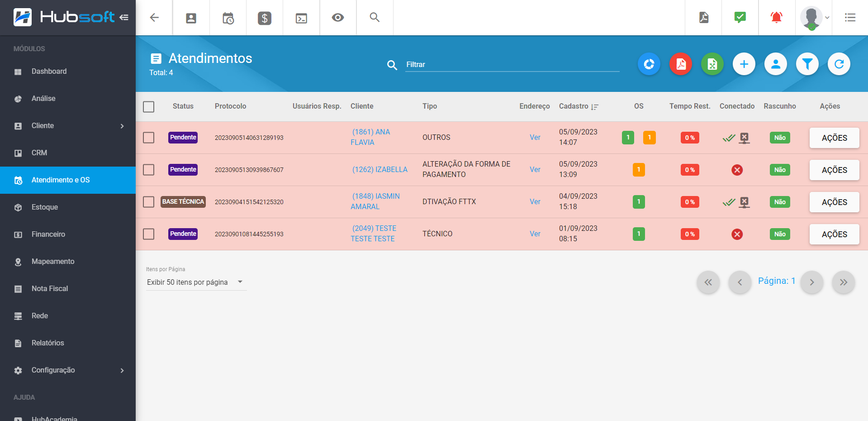This screenshot has width=868, height=421.
Task: Go to previous page with single left arrow
Action: [x=740, y=282]
